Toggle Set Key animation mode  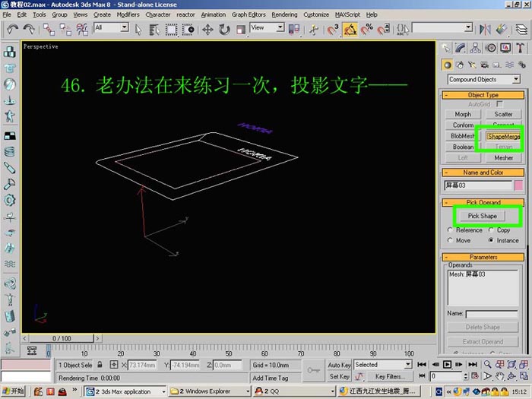point(339,376)
